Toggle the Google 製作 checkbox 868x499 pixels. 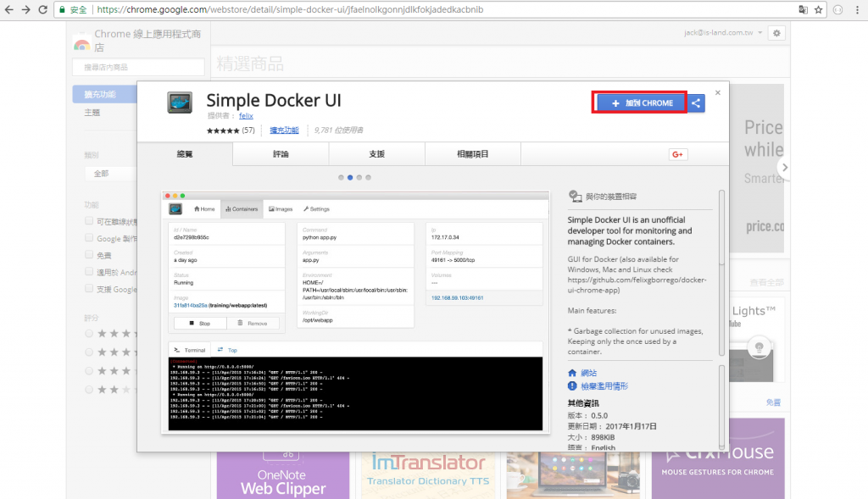(88, 238)
